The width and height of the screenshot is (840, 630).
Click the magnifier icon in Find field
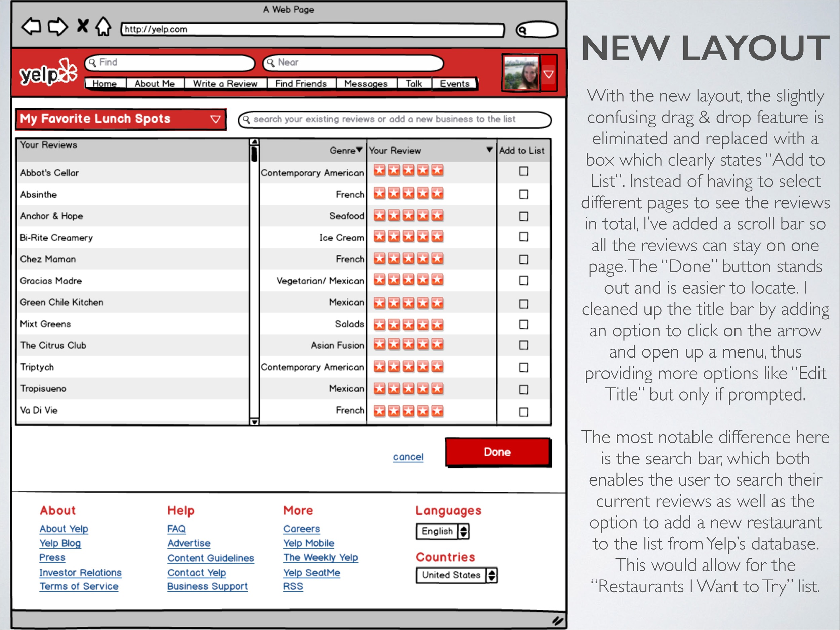pos(92,62)
